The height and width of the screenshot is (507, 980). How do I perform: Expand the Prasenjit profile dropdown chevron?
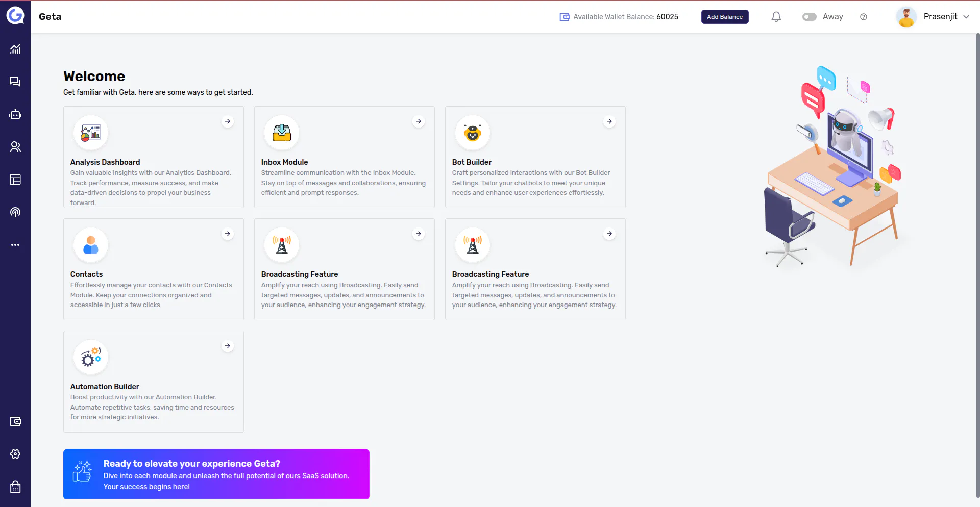click(x=966, y=17)
